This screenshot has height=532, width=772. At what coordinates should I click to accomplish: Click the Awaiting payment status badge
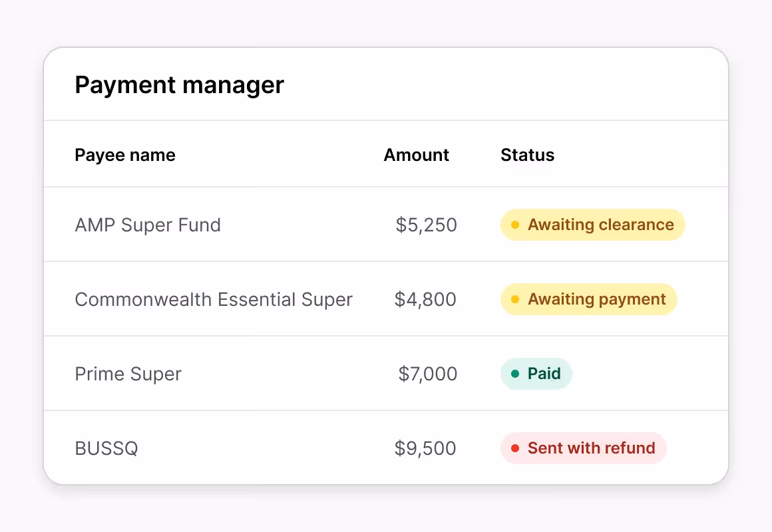coord(589,299)
